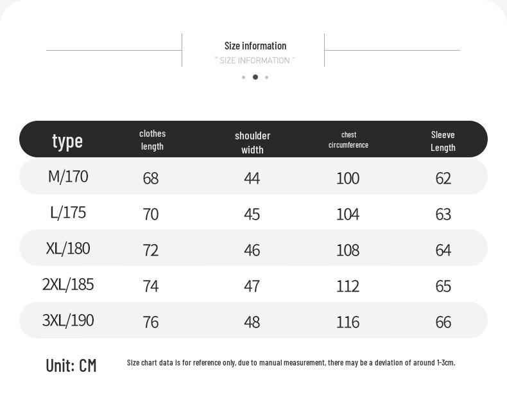Click the 'Unit: CM' label
The width and height of the screenshot is (507, 420).
click(x=71, y=365)
